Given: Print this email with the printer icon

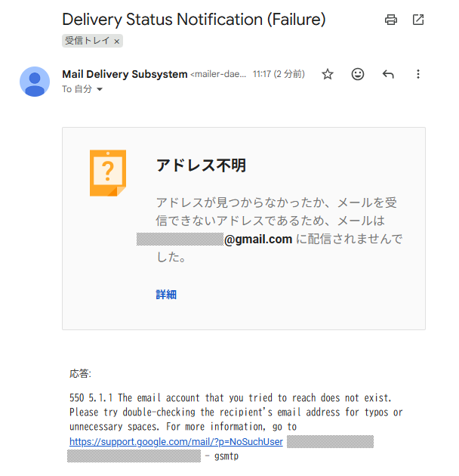Looking at the screenshot, I should (x=390, y=20).
